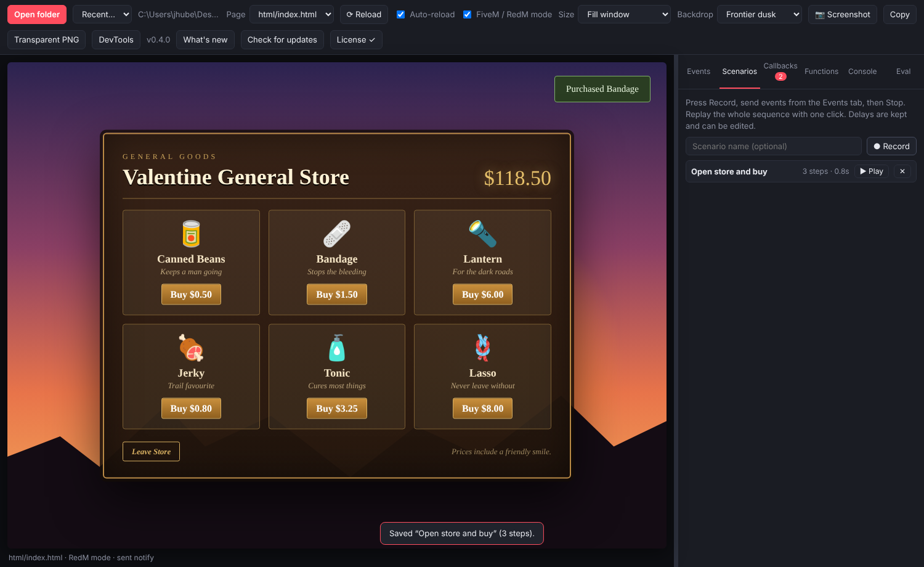Take a screenshot with the camera button
The height and width of the screenshot is (567, 924).
[843, 14]
